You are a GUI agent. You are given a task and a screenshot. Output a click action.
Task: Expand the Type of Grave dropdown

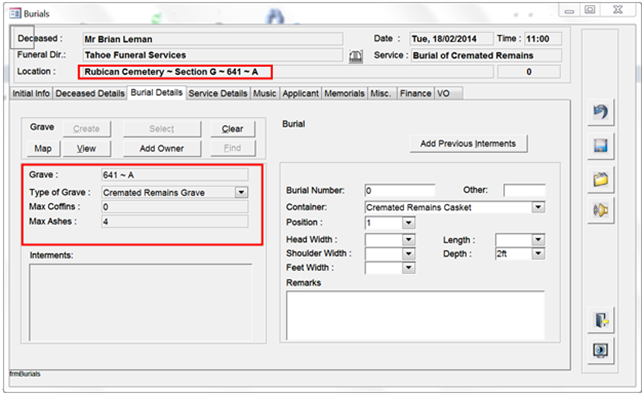coord(242,192)
